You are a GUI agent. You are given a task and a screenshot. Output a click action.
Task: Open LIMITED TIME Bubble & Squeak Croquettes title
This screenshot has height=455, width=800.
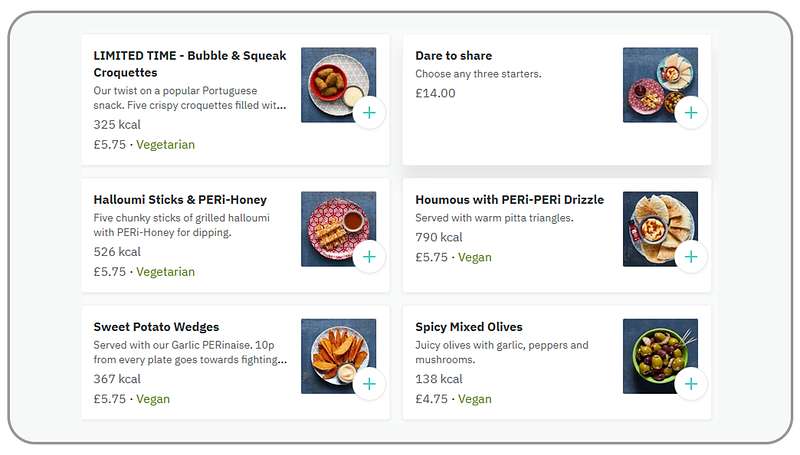(189, 64)
